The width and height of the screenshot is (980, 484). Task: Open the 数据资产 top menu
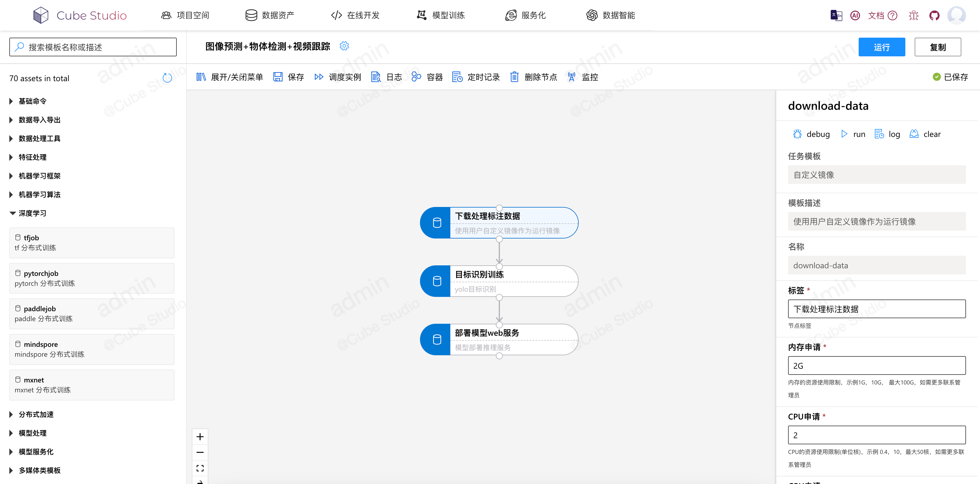pyautogui.click(x=270, y=15)
